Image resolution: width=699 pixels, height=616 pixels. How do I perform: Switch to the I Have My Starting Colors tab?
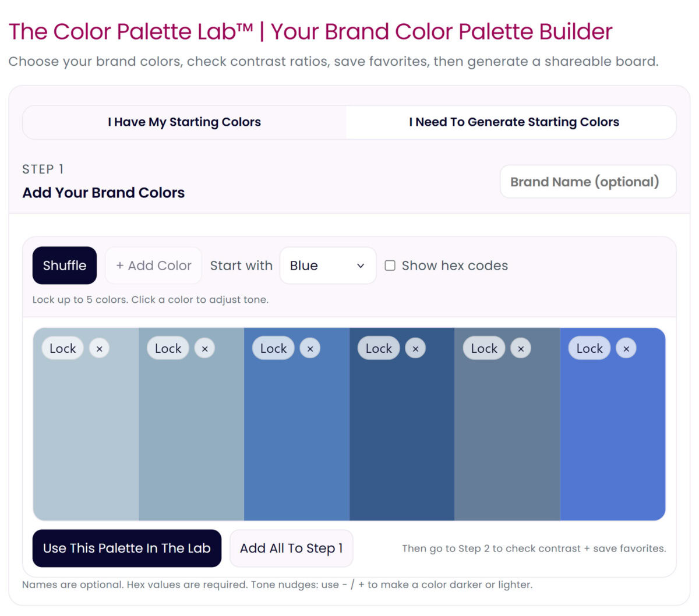tap(184, 122)
